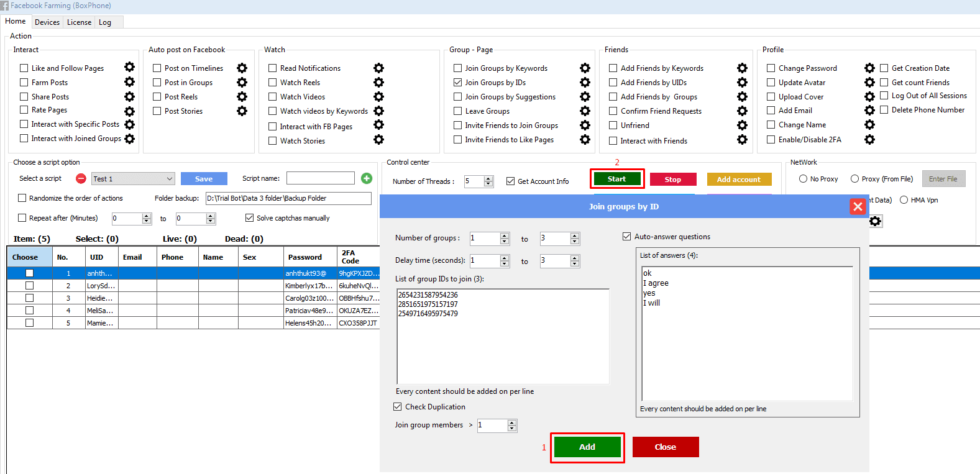Click the Add account button
The image size is (980, 474).
(739, 179)
